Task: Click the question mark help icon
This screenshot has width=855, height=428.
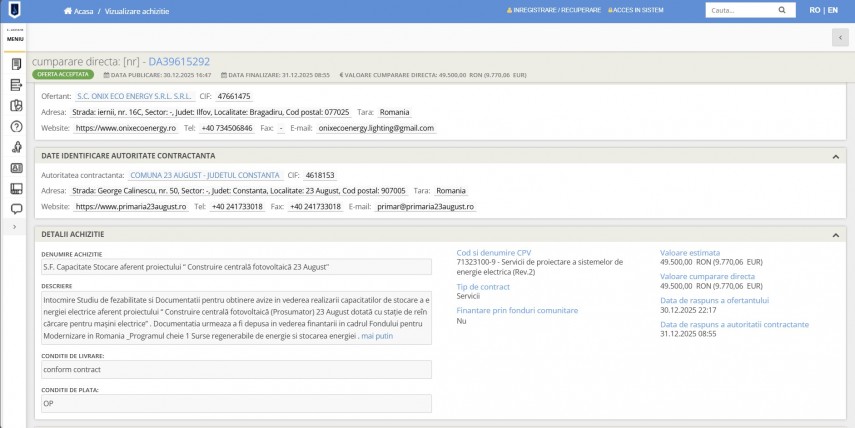Action: pos(16,126)
